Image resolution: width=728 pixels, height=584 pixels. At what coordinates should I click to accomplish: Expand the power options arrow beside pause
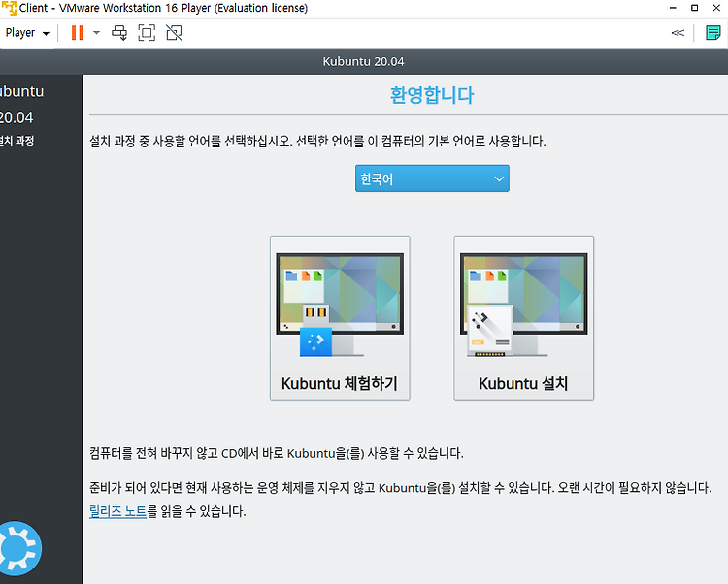tap(96, 32)
